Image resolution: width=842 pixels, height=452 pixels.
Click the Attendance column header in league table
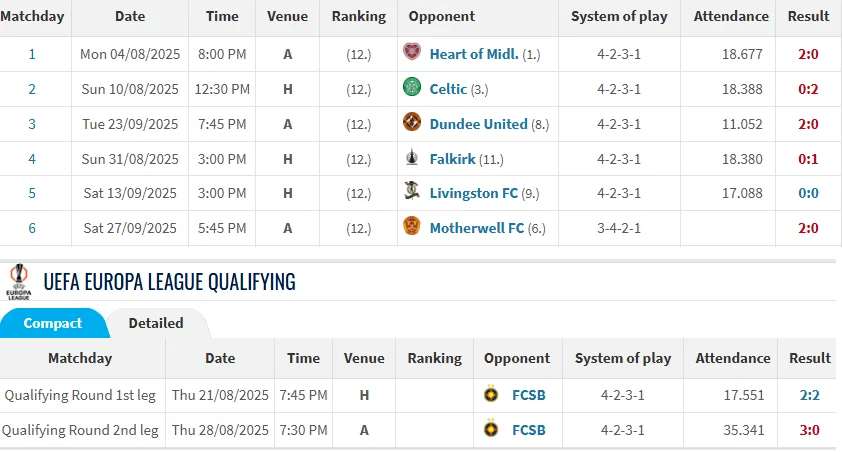click(x=732, y=16)
